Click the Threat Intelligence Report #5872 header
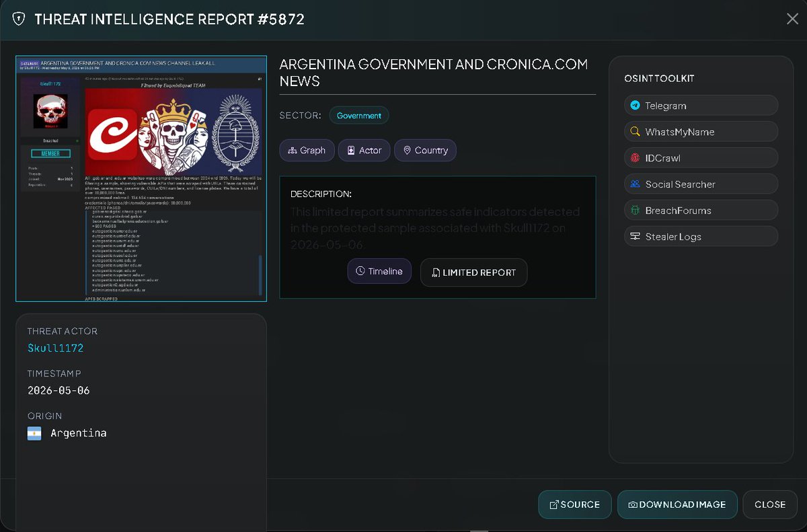Image resolution: width=807 pixels, height=532 pixels. click(x=169, y=19)
